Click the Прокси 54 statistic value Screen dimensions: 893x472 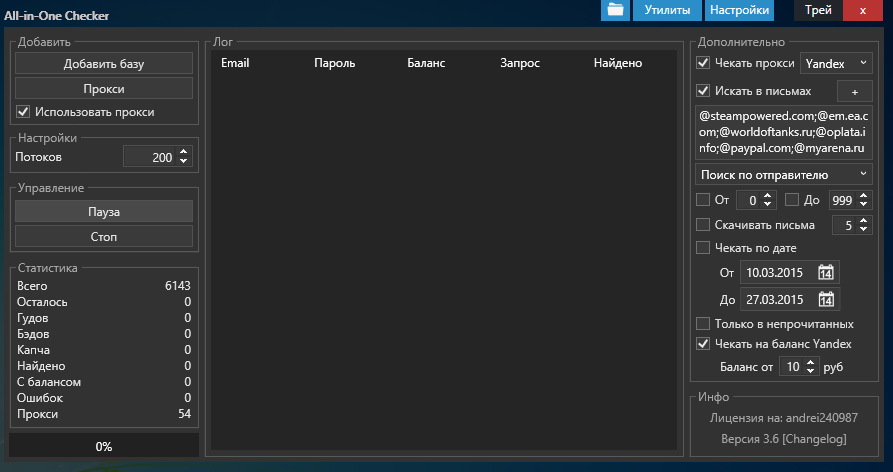[x=184, y=414]
